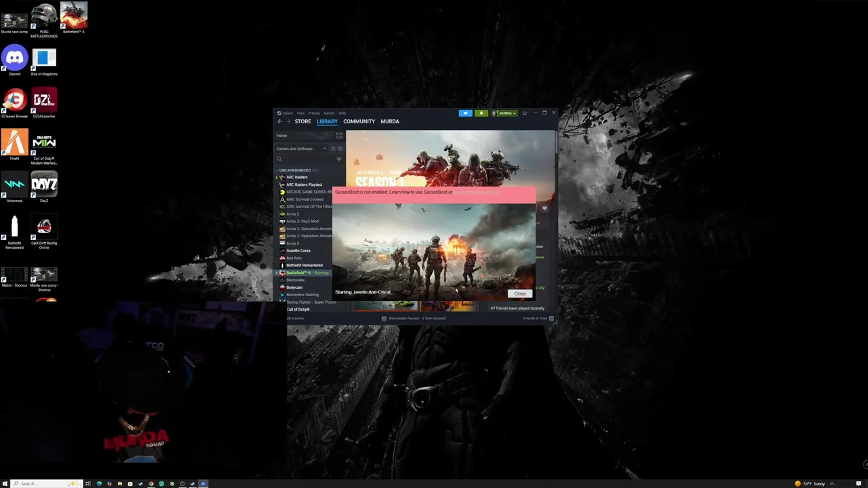This screenshot has width=868, height=488.
Task: Select Battlefield 6 - Running library entry
Action: (x=304, y=272)
